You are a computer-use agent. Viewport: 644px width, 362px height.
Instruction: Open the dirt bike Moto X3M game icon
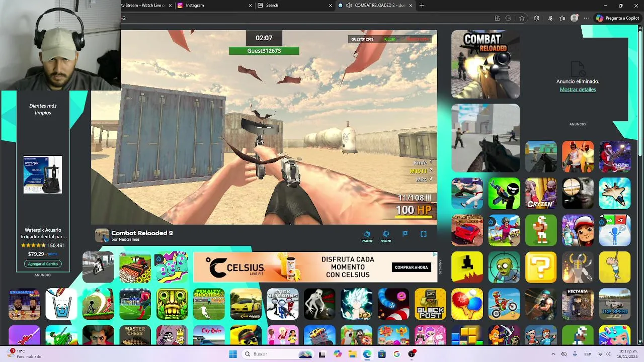(504, 304)
